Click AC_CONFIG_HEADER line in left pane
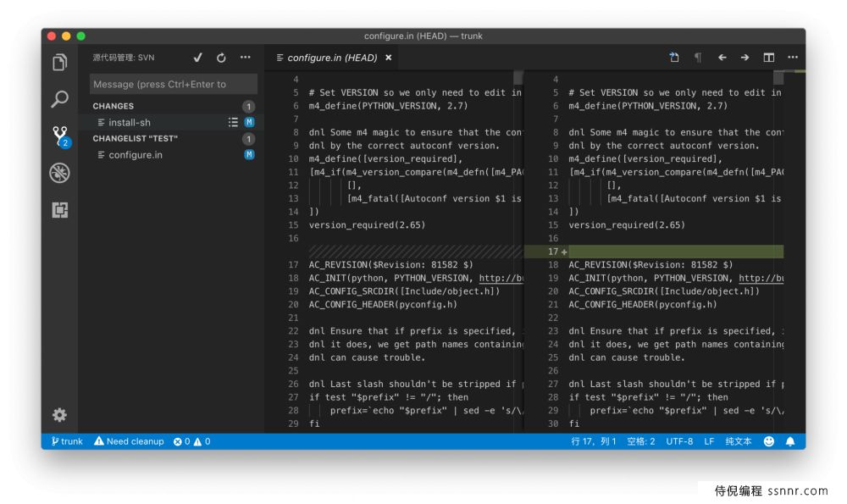 383,305
